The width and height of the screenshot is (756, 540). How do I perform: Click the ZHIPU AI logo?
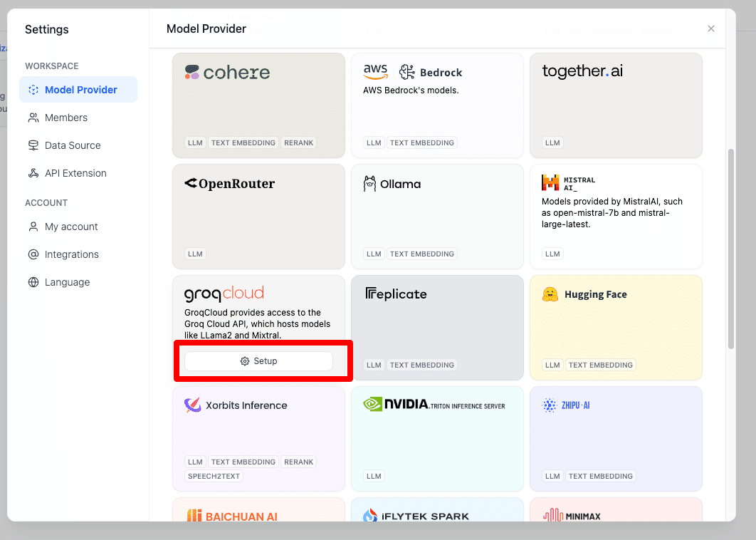pyautogui.click(x=565, y=405)
